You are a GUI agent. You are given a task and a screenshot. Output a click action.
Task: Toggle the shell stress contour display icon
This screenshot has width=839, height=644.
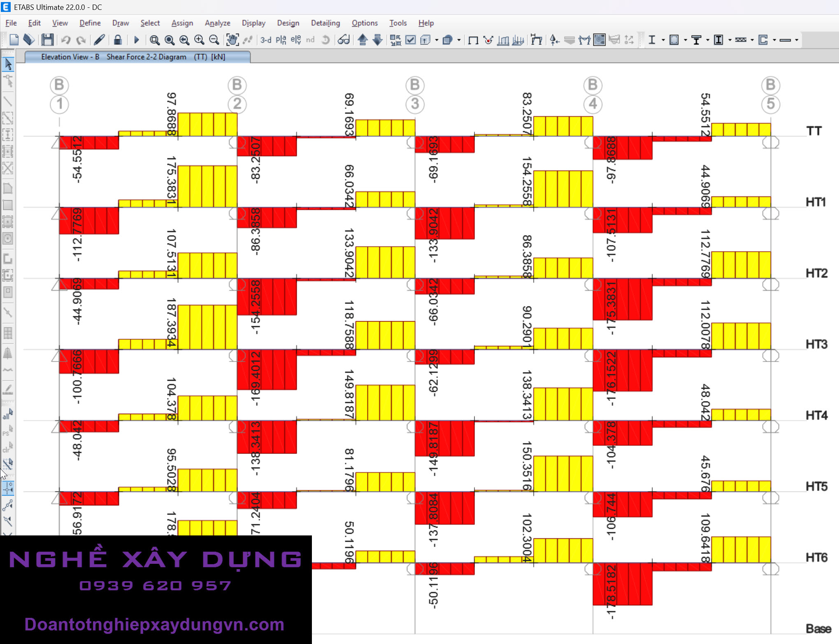click(x=600, y=40)
